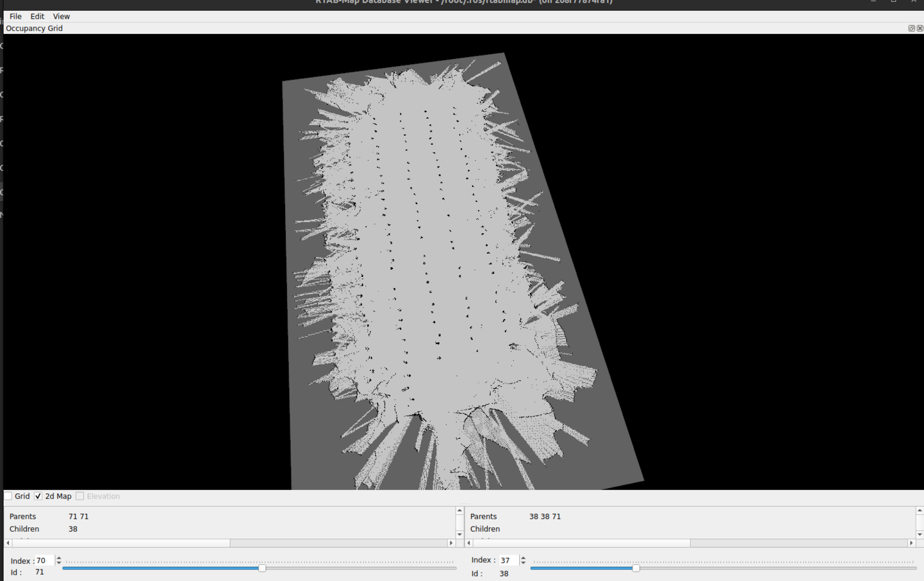The width and height of the screenshot is (924, 581).
Task: Open the Edit menu
Action: pos(37,17)
